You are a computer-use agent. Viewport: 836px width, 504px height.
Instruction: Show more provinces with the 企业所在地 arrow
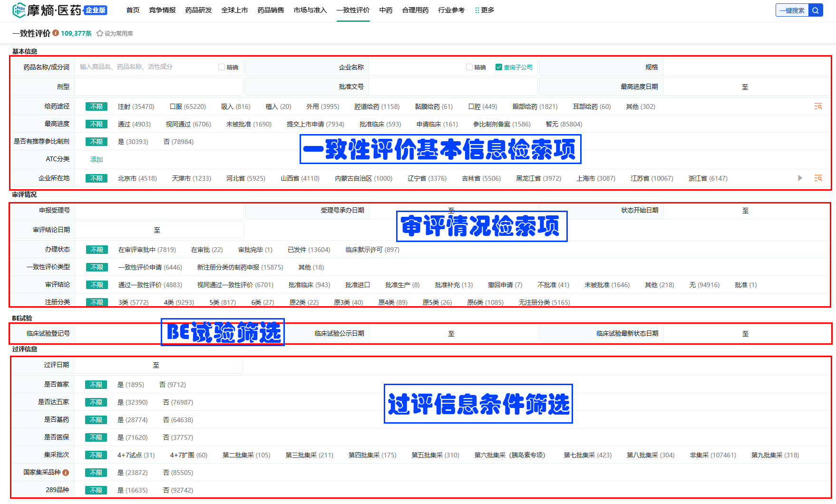pos(800,178)
